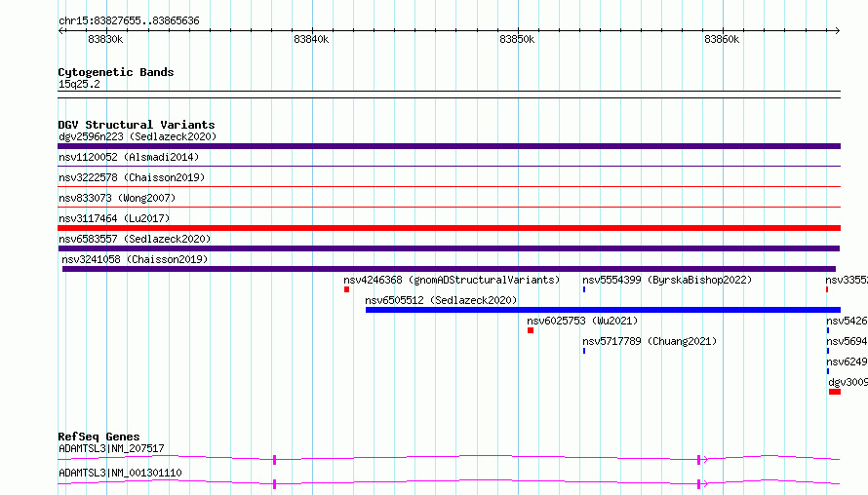Click the 83840k ruler tick label
This screenshot has height=495, width=868.
311,39
